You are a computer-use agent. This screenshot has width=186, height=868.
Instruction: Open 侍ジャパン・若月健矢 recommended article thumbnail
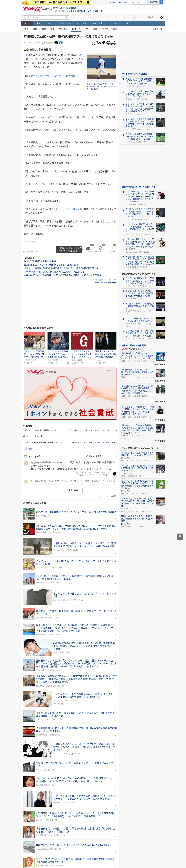58,341
